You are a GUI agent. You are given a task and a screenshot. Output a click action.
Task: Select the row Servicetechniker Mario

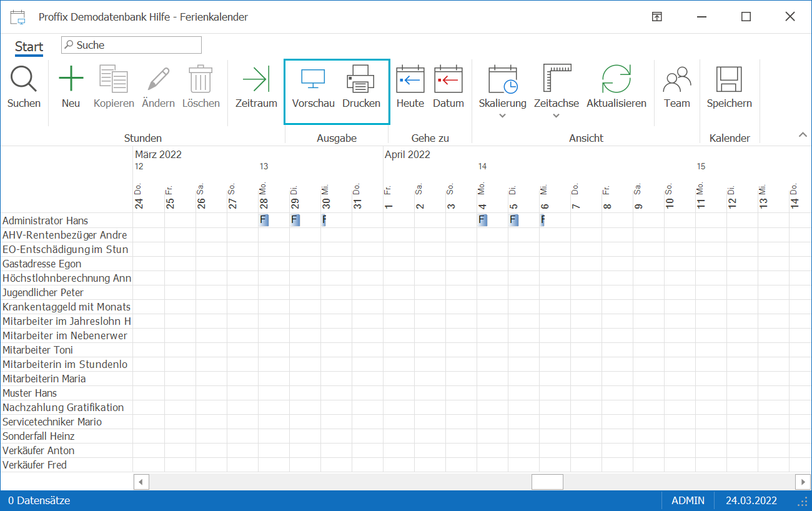(x=66, y=422)
